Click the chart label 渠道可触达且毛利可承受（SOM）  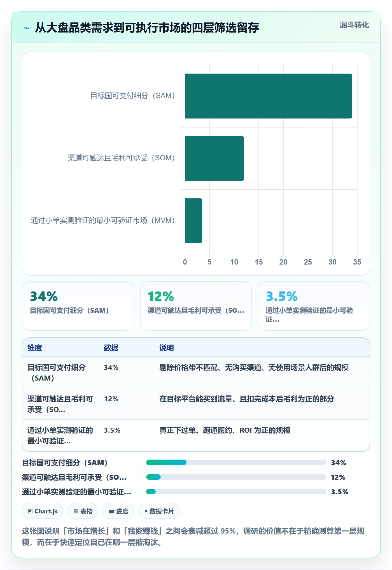[122, 158]
